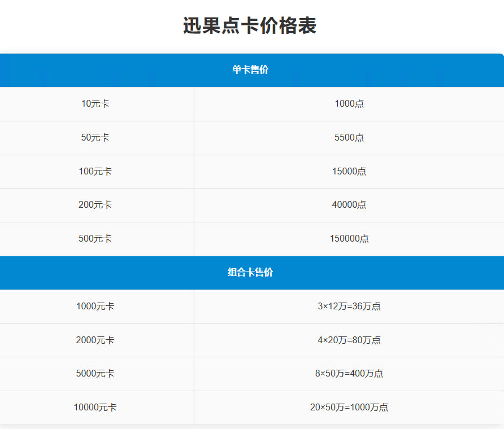The width and height of the screenshot is (504, 429).
Task: Click the 500元卡 cell
Action: point(97,239)
